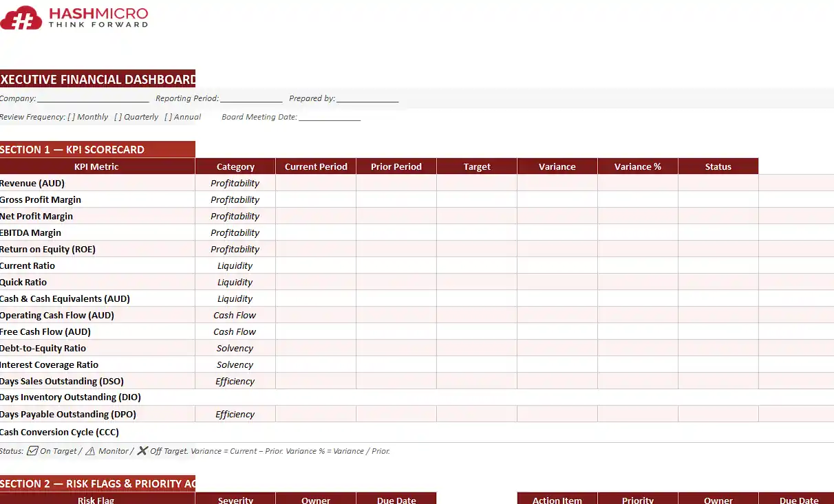Click the HashMicro cloud logo icon
Screen dimensions: 834x504
[x=22, y=17]
